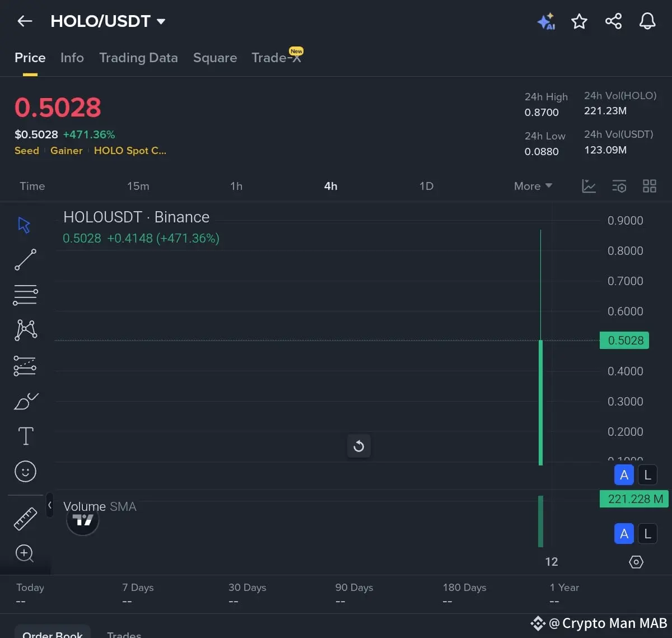Viewport: 672px width, 638px height.
Task: Select the 30 Days performance period
Action: (247, 594)
